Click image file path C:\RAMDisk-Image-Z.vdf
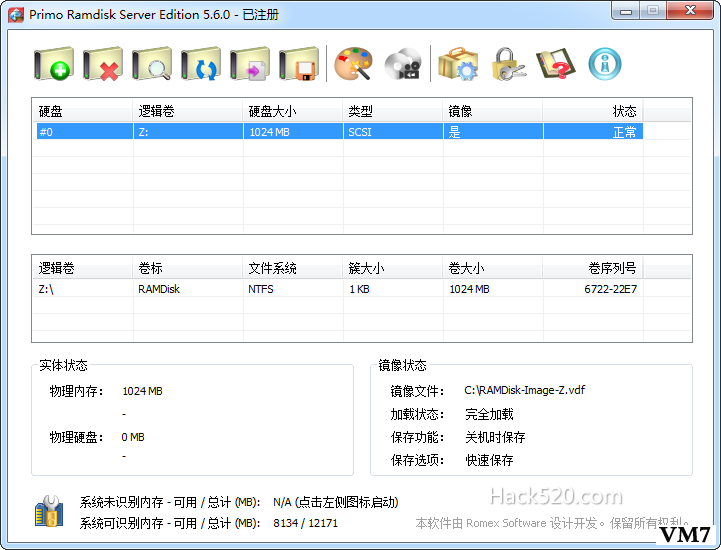The image size is (721, 550). click(524, 390)
